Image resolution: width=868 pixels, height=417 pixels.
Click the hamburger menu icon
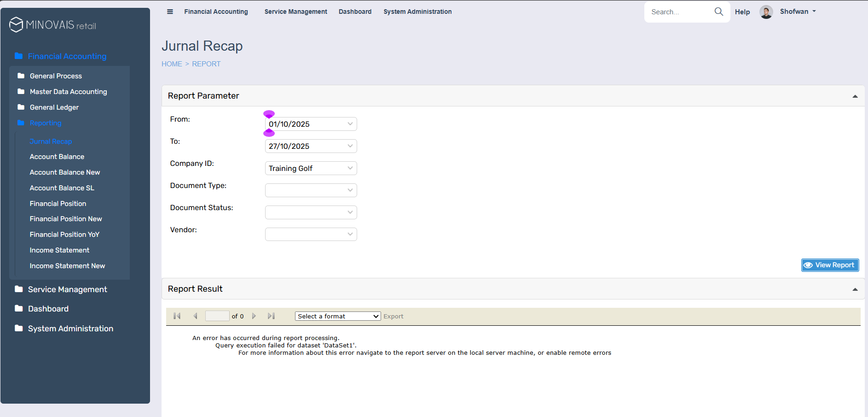pos(170,12)
